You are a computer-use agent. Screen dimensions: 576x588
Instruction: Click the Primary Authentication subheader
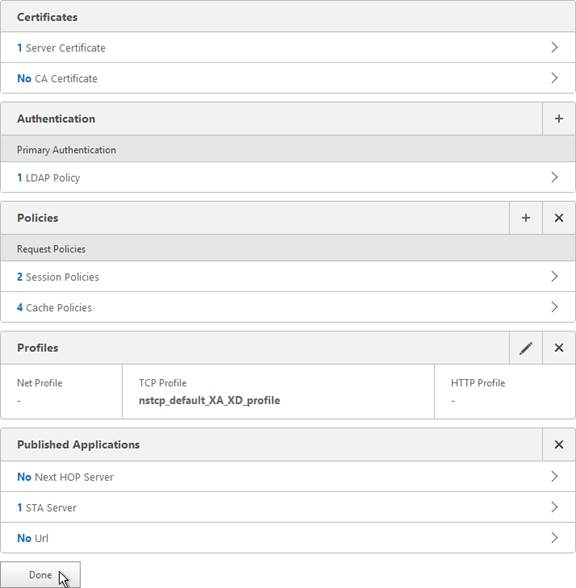tap(288, 150)
